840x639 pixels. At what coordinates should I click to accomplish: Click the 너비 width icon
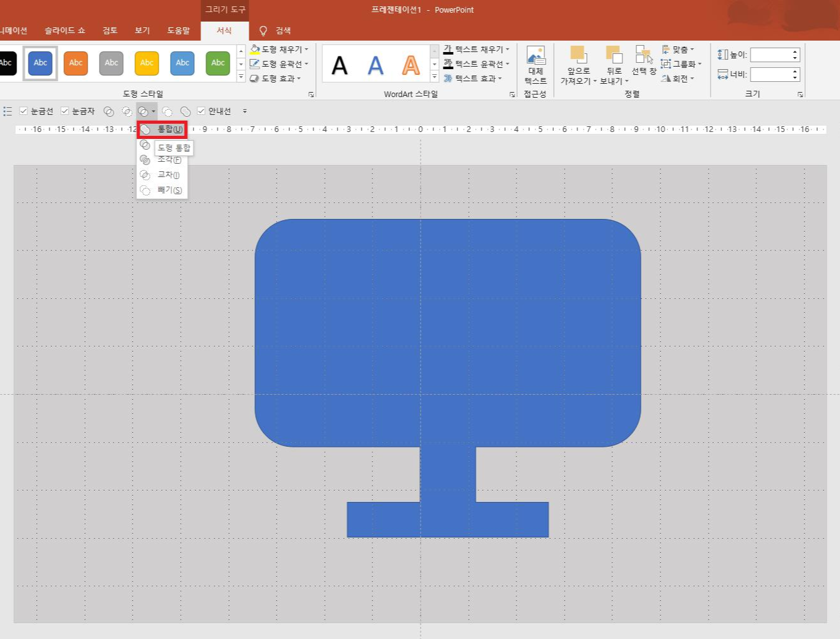(x=723, y=74)
